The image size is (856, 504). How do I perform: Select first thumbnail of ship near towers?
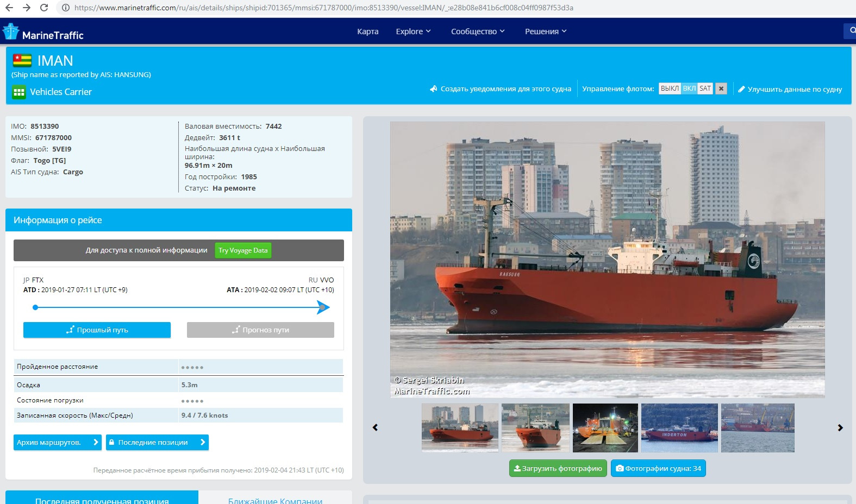460,428
